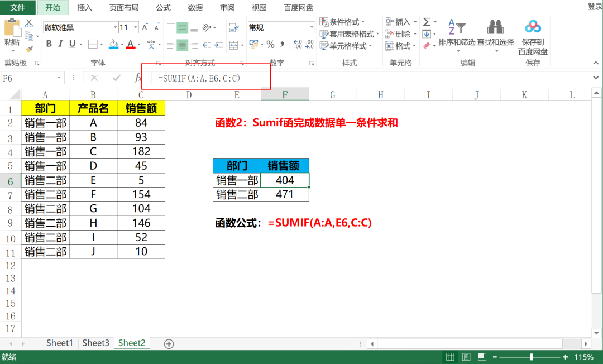Toggle Center horizontal alignment
603x364 pixels.
pyautogui.click(x=182, y=45)
